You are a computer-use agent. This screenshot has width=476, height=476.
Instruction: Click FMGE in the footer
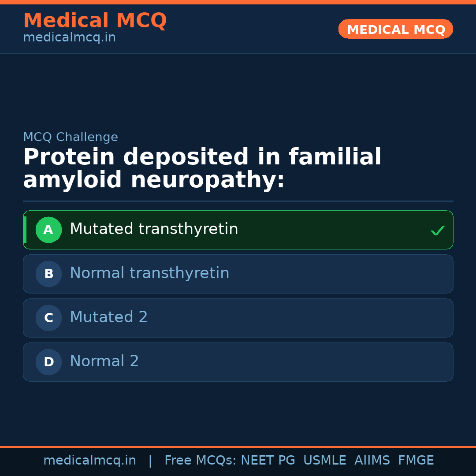(x=416, y=460)
